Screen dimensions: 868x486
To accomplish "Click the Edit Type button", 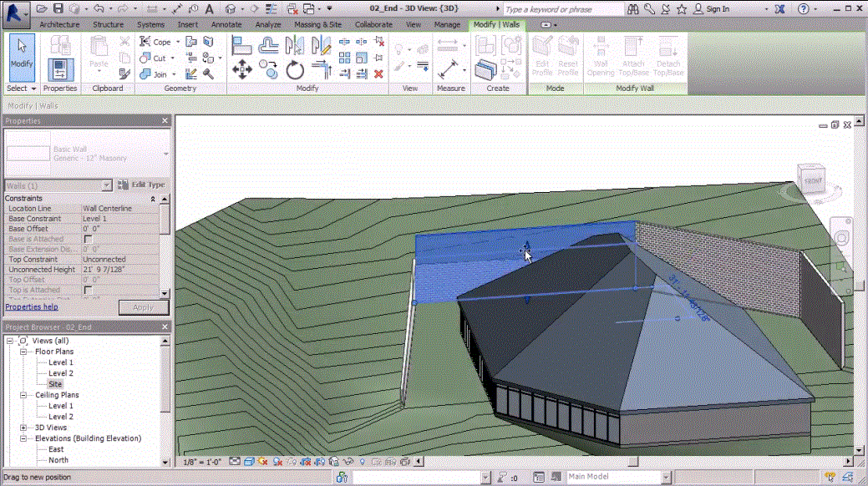I will tap(142, 185).
